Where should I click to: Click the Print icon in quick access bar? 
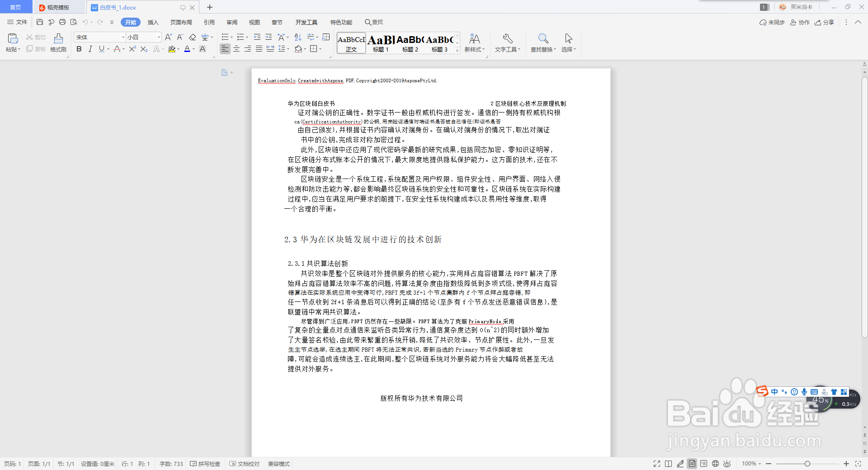pos(62,22)
